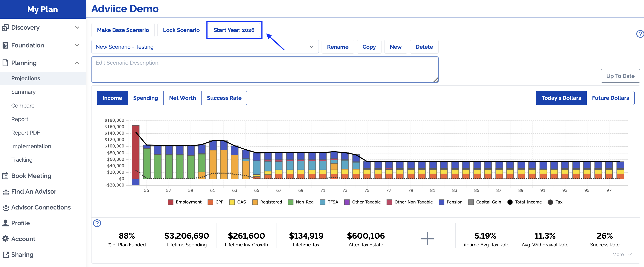Viewport: 644px width, 267px height.
Task: Click the Lock Scenario button
Action: (x=181, y=30)
